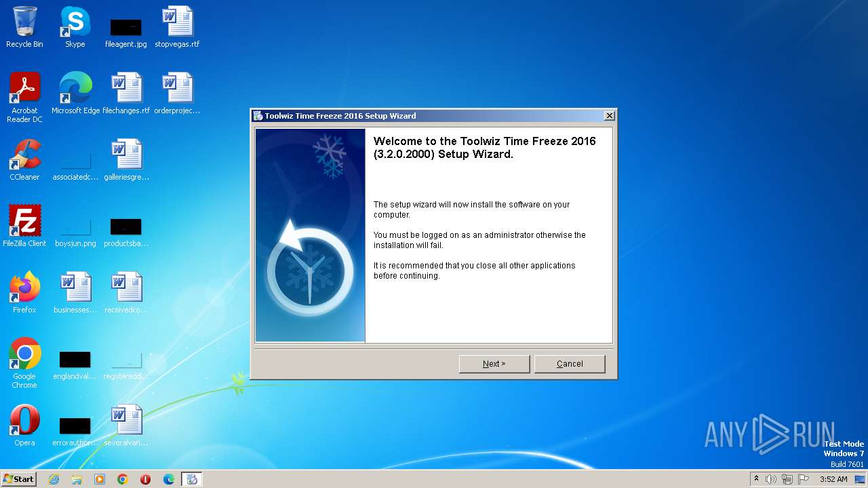Select the severalvari... document icon
The image size is (868, 488).
[126, 426]
